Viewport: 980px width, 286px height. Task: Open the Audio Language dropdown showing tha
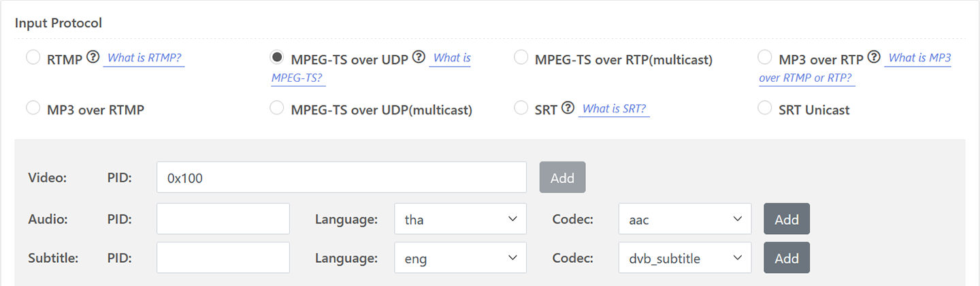pyautogui.click(x=461, y=219)
